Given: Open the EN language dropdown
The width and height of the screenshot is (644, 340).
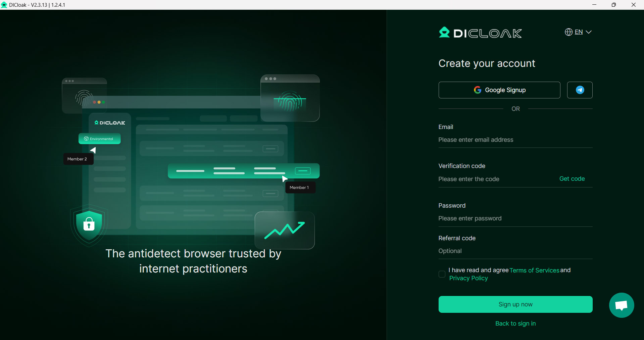Looking at the screenshot, I should (x=580, y=32).
